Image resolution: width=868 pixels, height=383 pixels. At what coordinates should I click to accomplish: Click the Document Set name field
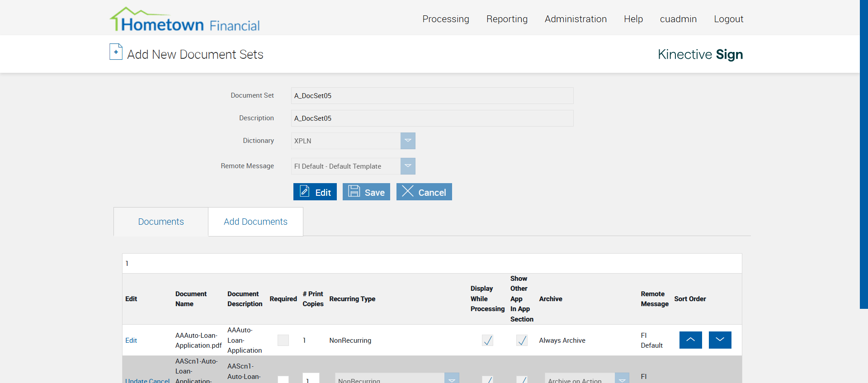click(432, 95)
